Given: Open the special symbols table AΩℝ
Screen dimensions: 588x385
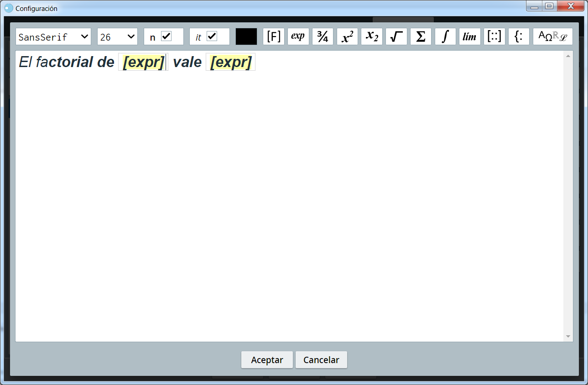Looking at the screenshot, I should pyautogui.click(x=552, y=36).
